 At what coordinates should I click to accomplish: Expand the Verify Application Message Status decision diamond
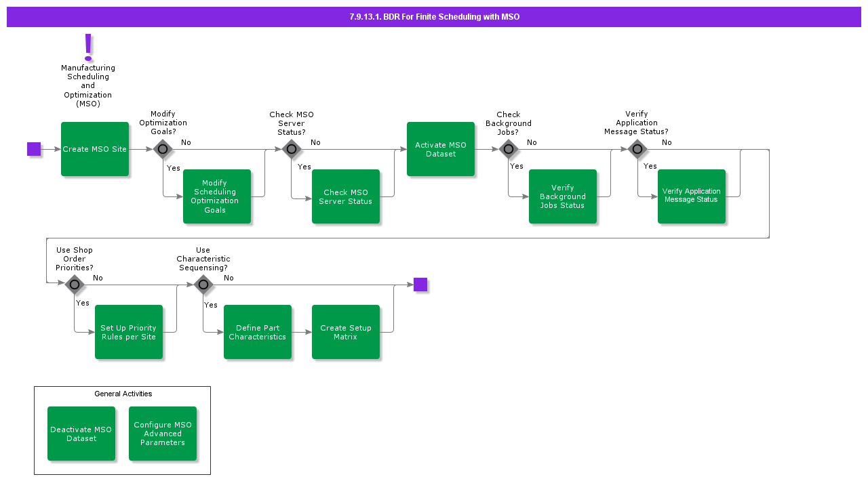(x=637, y=148)
